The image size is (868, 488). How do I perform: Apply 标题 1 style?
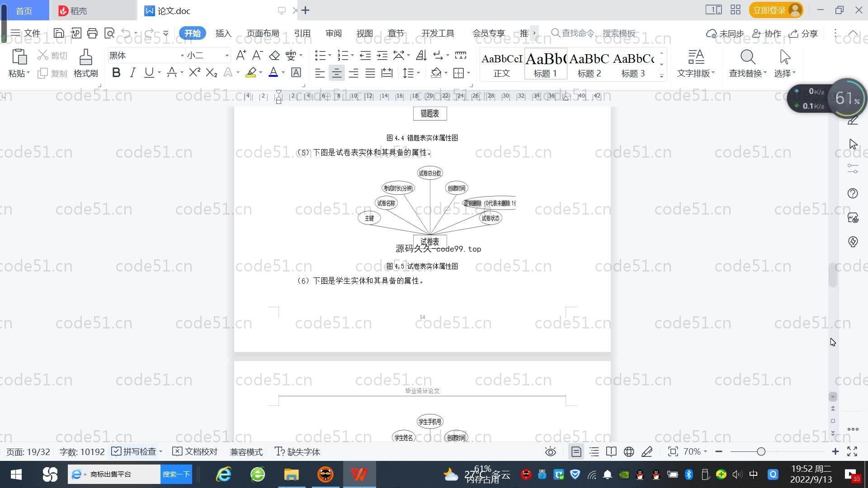pos(546,64)
